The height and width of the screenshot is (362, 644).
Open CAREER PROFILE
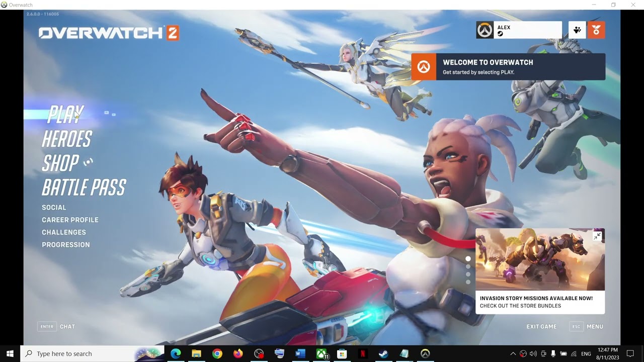(x=70, y=220)
